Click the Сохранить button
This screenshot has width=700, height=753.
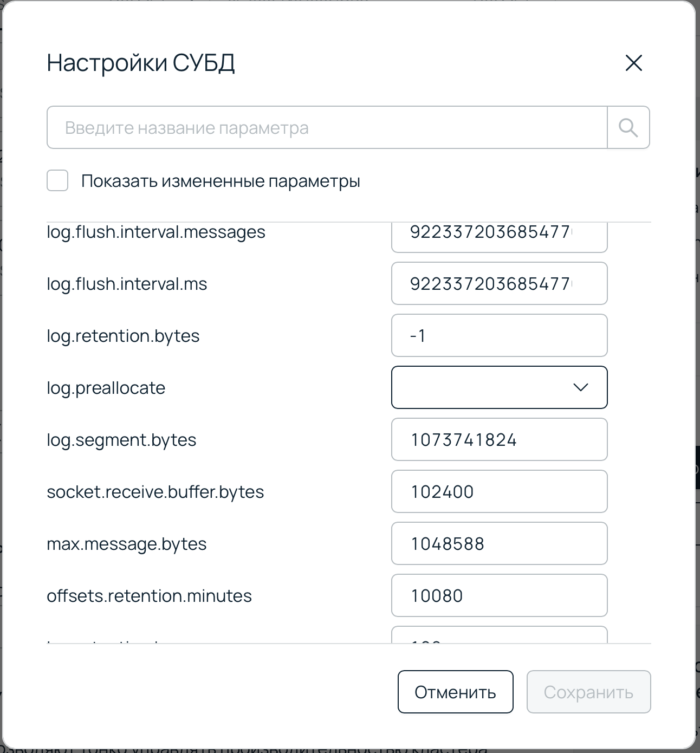point(588,692)
